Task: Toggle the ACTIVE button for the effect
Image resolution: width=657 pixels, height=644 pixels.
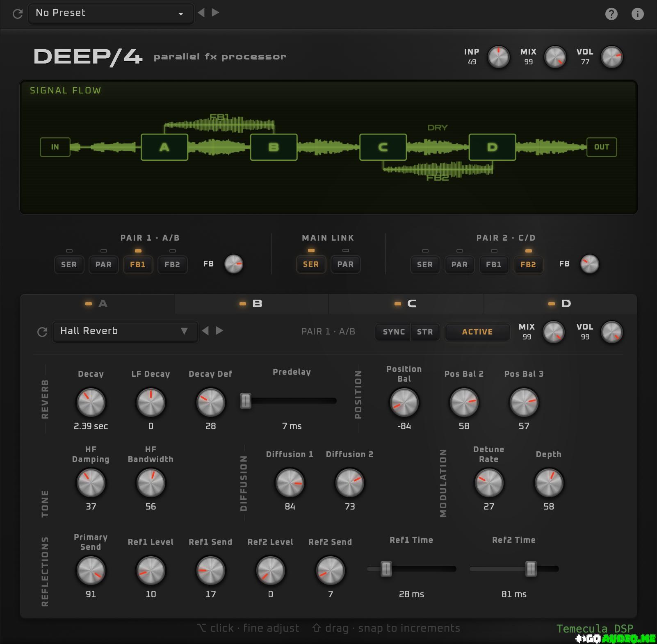Action: pos(477,332)
